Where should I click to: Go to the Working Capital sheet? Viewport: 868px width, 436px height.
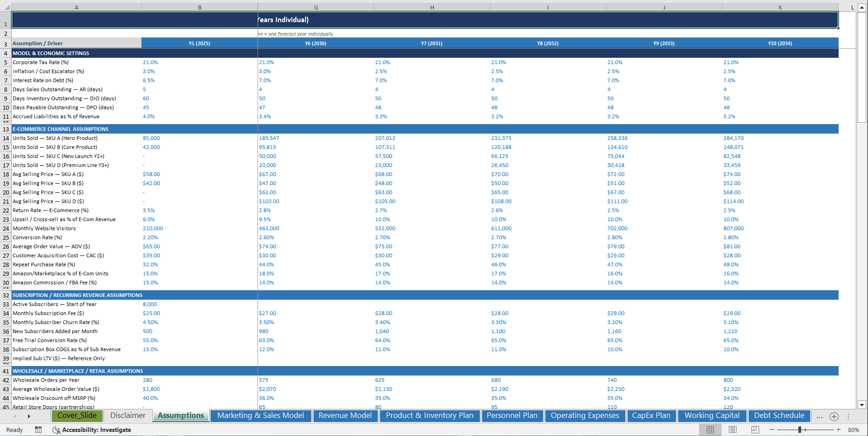point(712,416)
